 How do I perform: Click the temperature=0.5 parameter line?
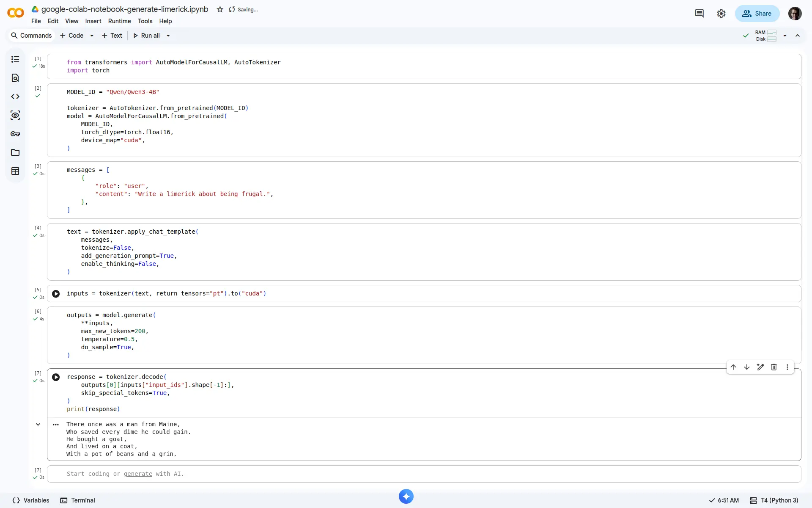[109, 339]
